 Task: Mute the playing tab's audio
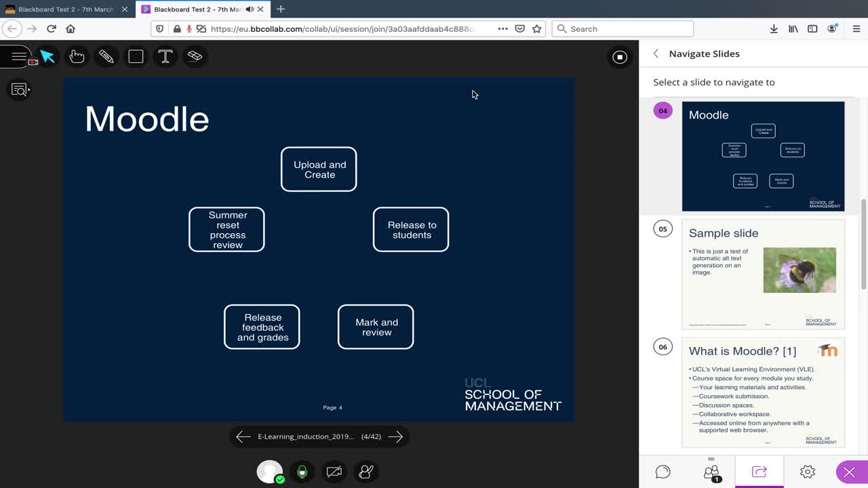(250, 9)
